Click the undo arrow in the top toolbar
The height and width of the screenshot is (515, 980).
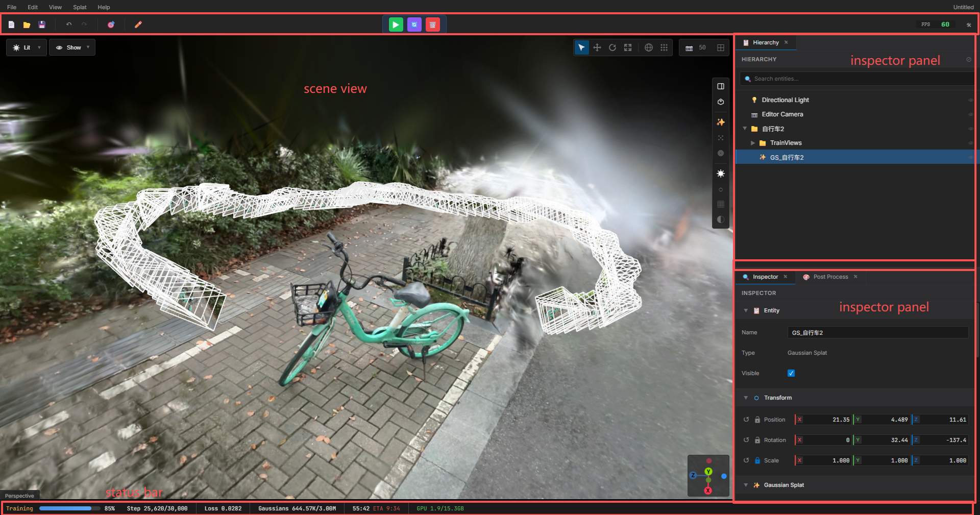68,24
